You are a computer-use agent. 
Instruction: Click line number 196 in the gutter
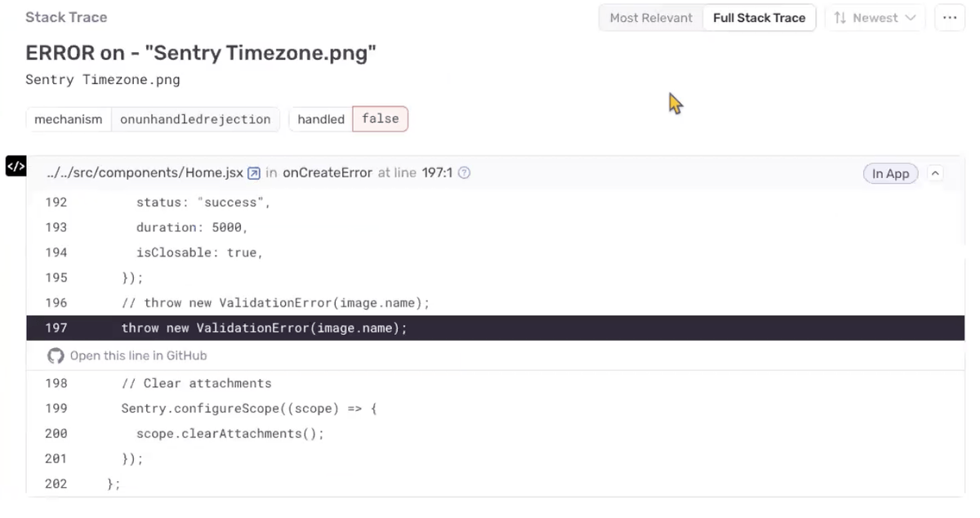click(x=56, y=302)
